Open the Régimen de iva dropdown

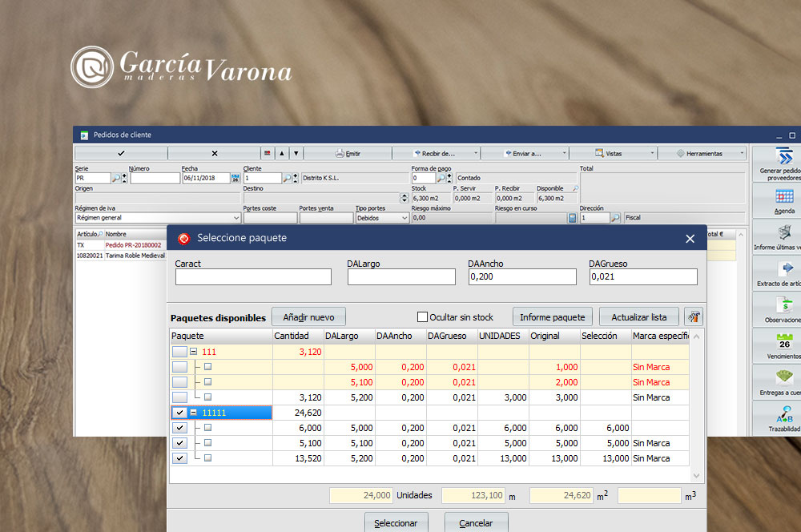(235, 218)
